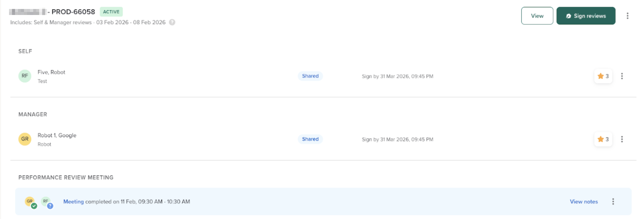Open View notes for the meeting
Image resolution: width=644 pixels, height=219 pixels.
pyautogui.click(x=584, y=202)
